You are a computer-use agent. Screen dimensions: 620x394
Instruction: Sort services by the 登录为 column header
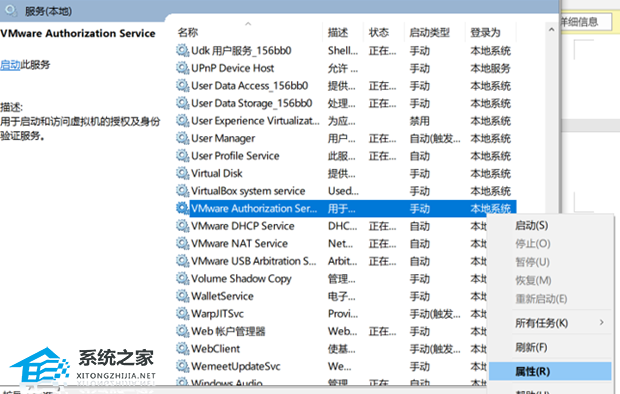(x=485, y=32)
